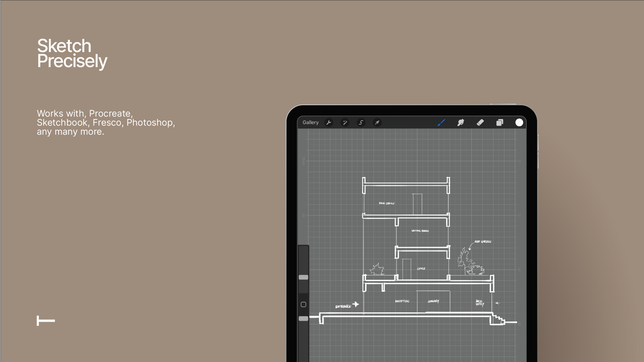Select the blue Brush tool
This screenshot has height=362, width=644.
[441, 123]
